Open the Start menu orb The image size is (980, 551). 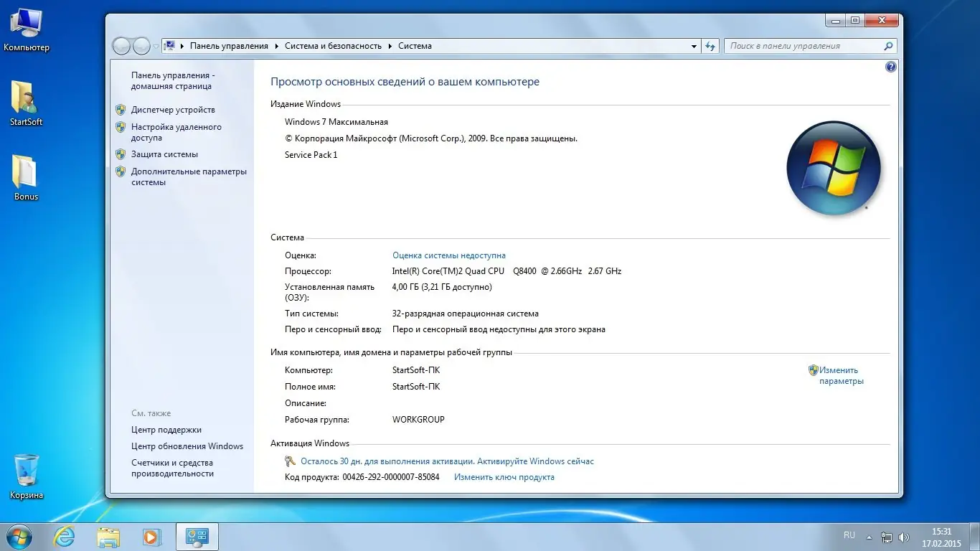click(x=17, y=537)
